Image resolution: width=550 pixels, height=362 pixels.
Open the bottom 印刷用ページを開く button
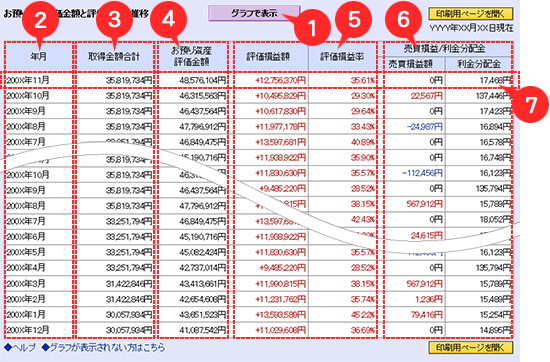471,348
